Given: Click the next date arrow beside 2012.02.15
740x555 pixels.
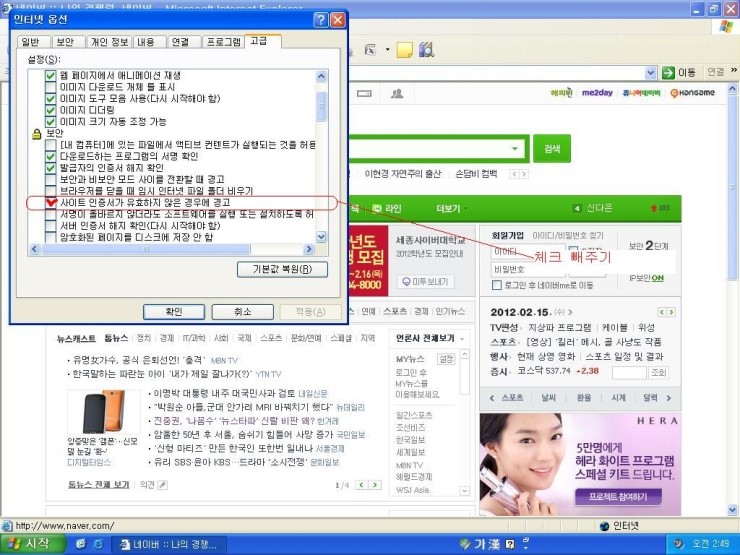Looking at the screenshot, I should click(x=571, y=312).
